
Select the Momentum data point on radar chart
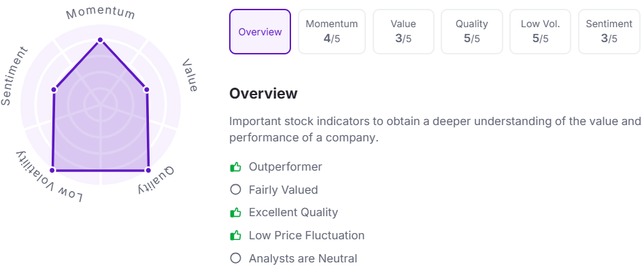pyautogui.click(x=100, y=40)
